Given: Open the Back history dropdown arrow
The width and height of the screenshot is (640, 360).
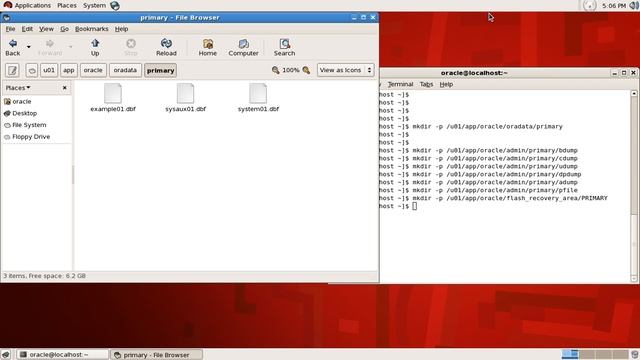Looking at the screenshot, I should pyautogui.click(x=29, y=47).
